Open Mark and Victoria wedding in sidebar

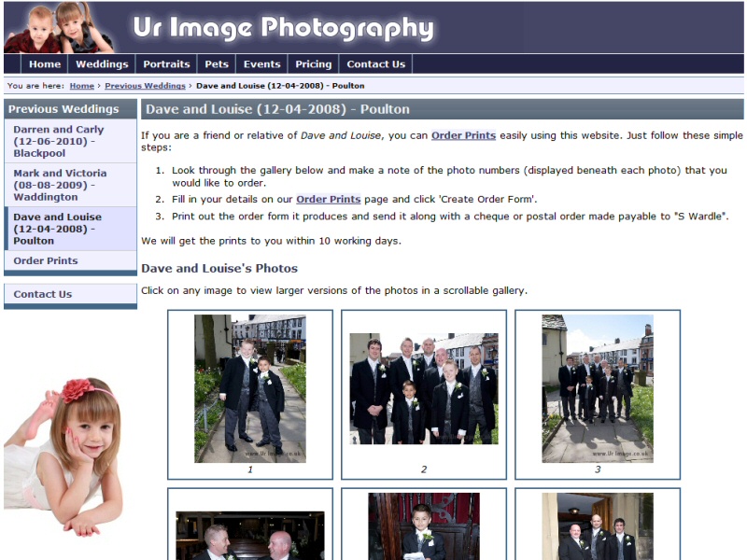[x=71, y=185]
